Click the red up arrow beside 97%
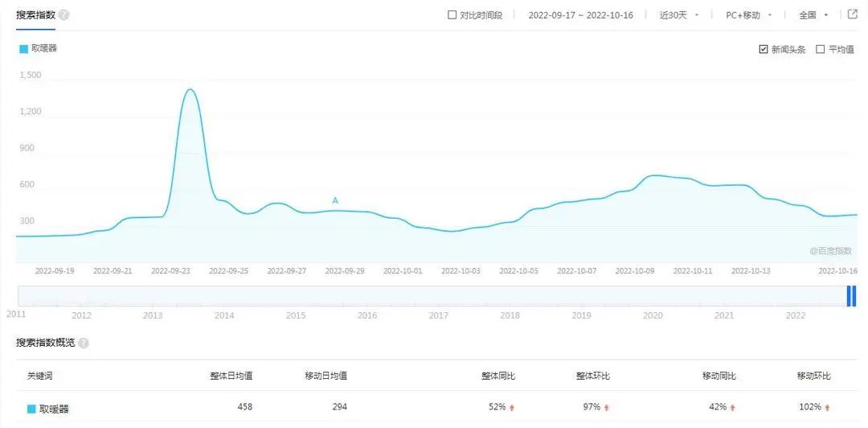Image resolution: width=868 pixels, height=428 pixels. point(607,408)
